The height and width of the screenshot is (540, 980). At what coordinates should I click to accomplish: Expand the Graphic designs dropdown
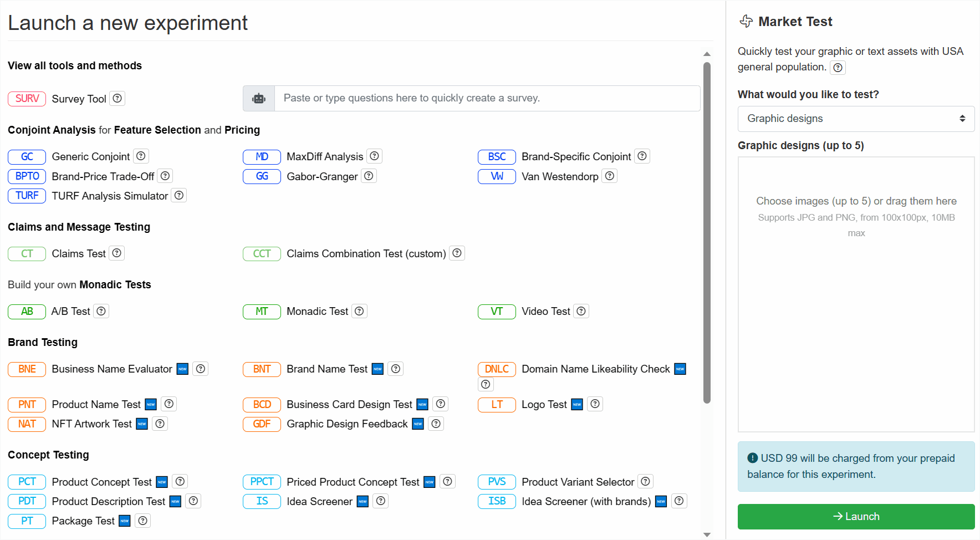point(856,119)
